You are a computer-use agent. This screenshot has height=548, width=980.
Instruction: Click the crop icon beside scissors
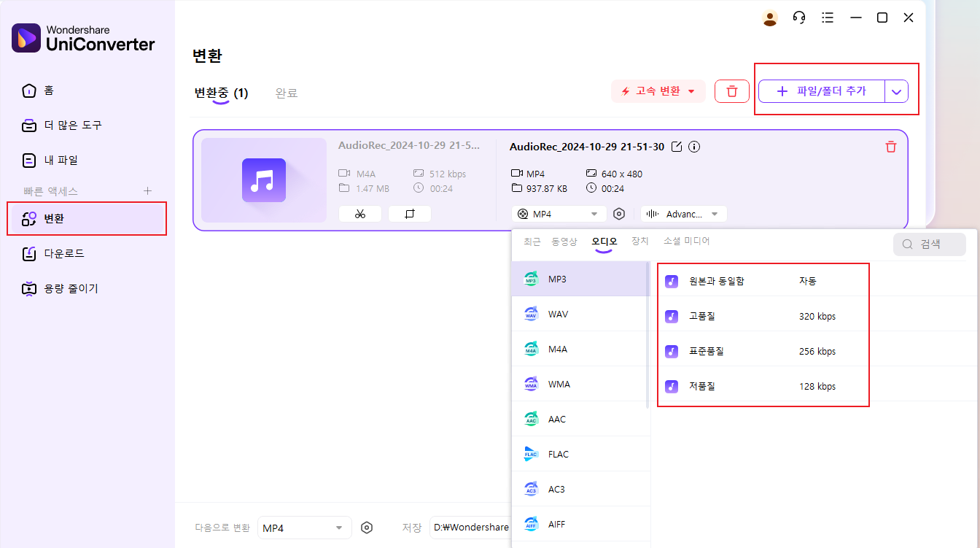410,214
